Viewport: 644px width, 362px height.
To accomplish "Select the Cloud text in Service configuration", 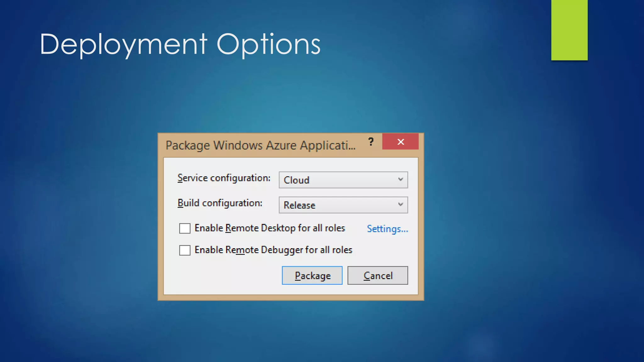I will tap(297, 180).
